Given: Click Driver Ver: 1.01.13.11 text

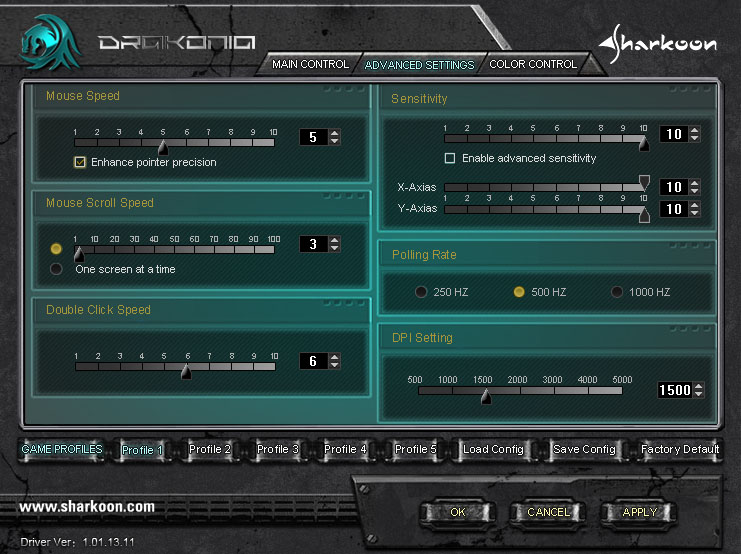Looking at the screenshot, I should [x=78, y=542].
